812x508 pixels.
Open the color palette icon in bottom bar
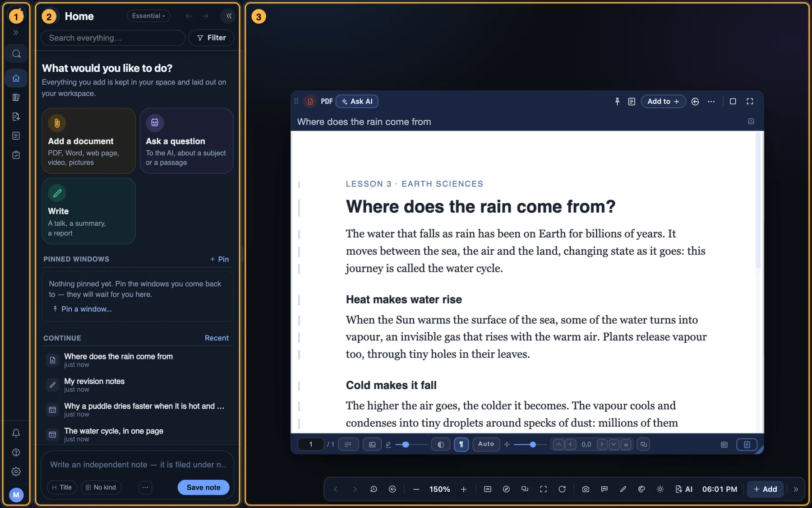pyautogui.click(x=641, y=489)
